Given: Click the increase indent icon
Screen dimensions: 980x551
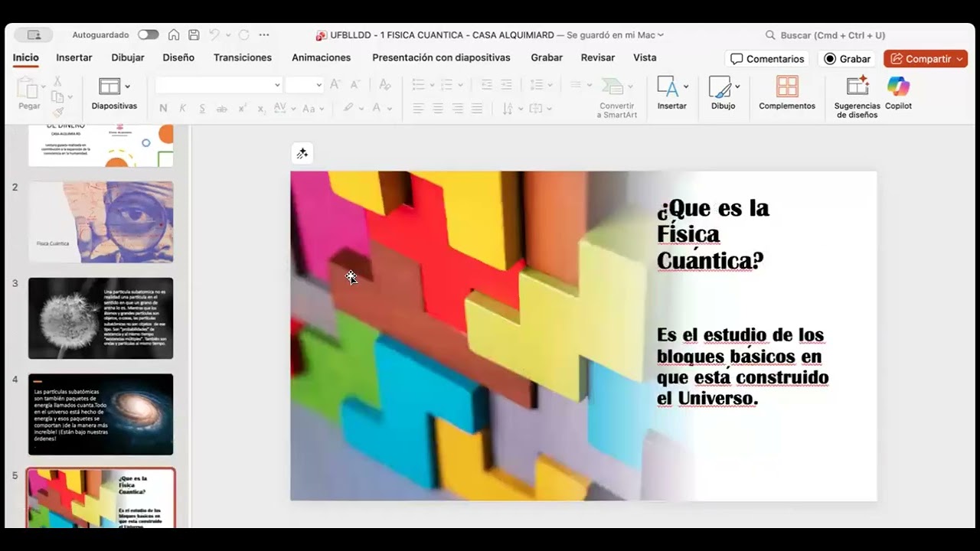Looking at the screenshot, I should (x=506, y=85).
